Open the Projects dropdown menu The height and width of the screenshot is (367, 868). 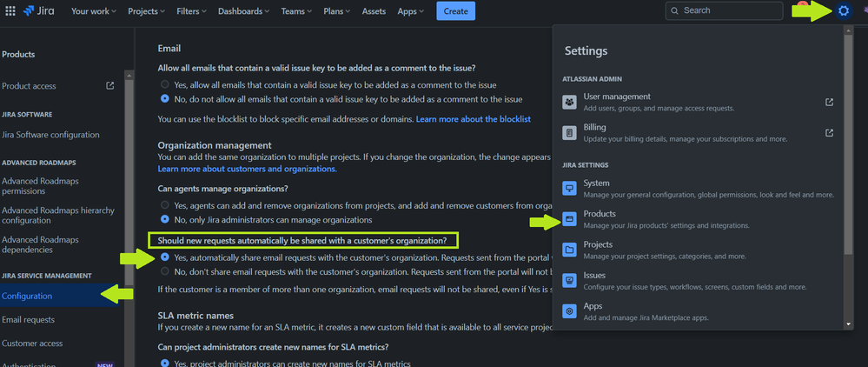(146, 11)
